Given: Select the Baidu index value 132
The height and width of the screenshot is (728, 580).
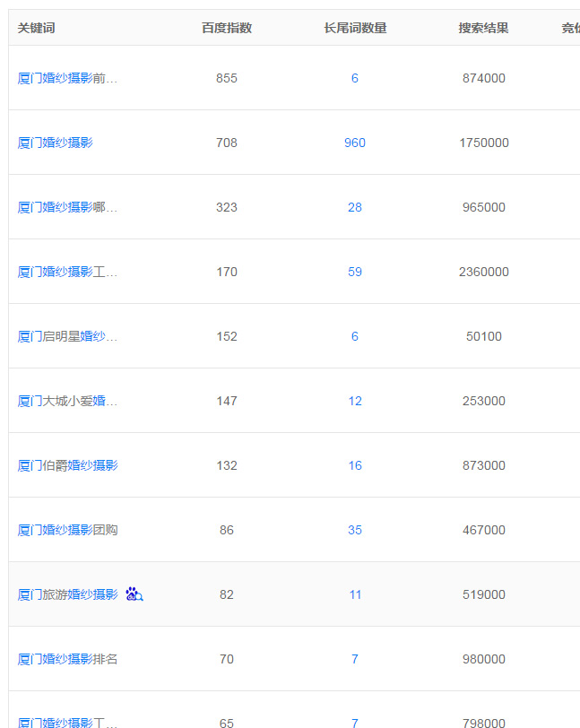Looking at the screenshot, I should pos(227,465).
